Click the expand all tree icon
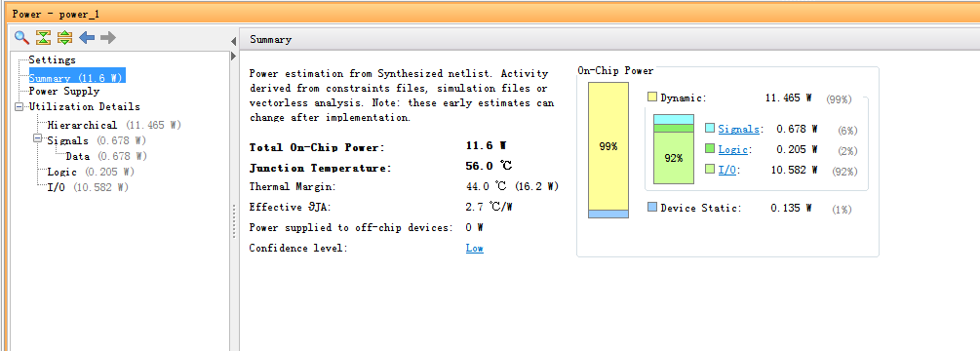980x351 pixels. tap(64, 37)
